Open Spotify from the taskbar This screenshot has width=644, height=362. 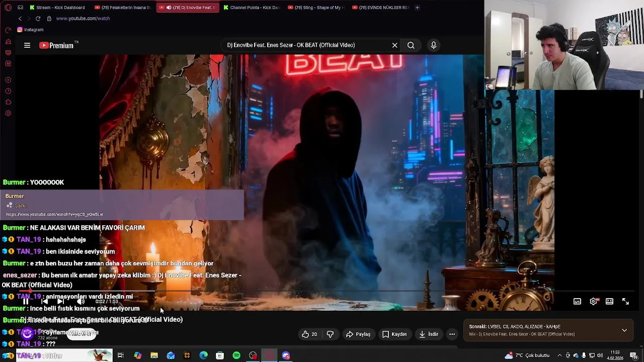pyautogui.click(x=236, y=355)
